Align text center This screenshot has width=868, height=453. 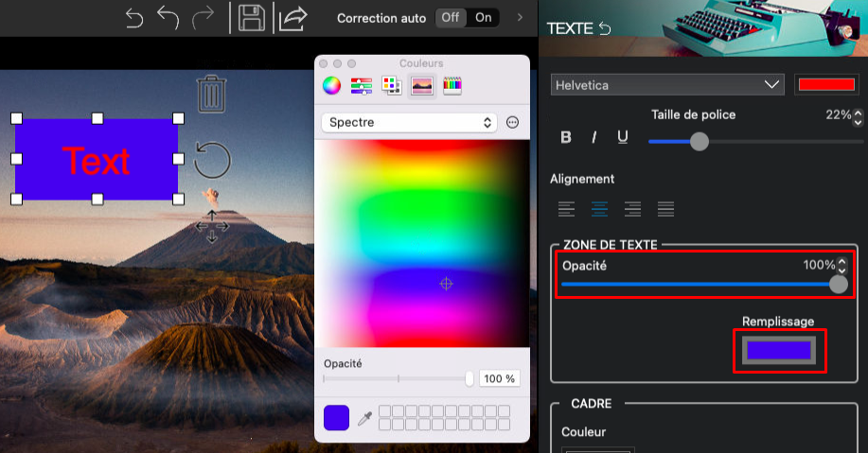point(599,208)
